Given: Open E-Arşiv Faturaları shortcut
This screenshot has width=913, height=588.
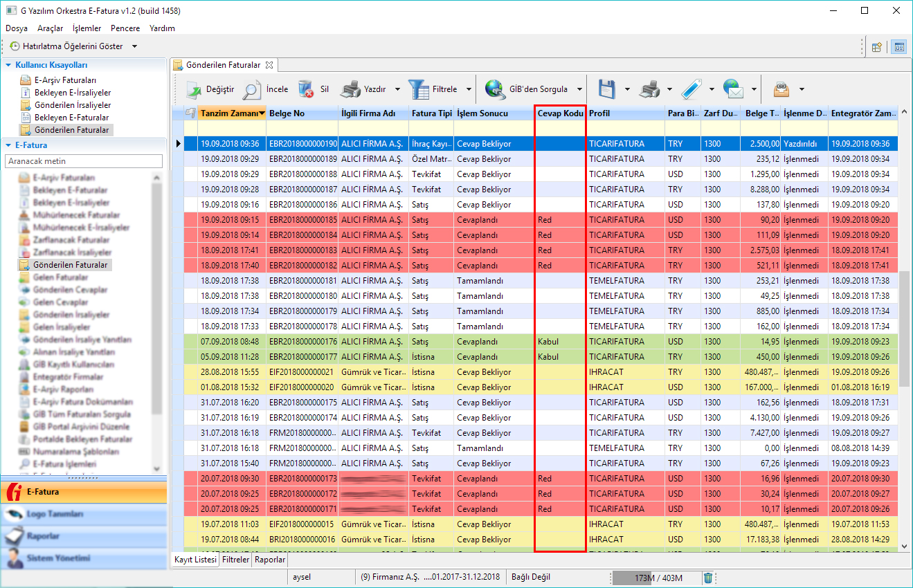Looking at the screenshot, I should [65, 80].
